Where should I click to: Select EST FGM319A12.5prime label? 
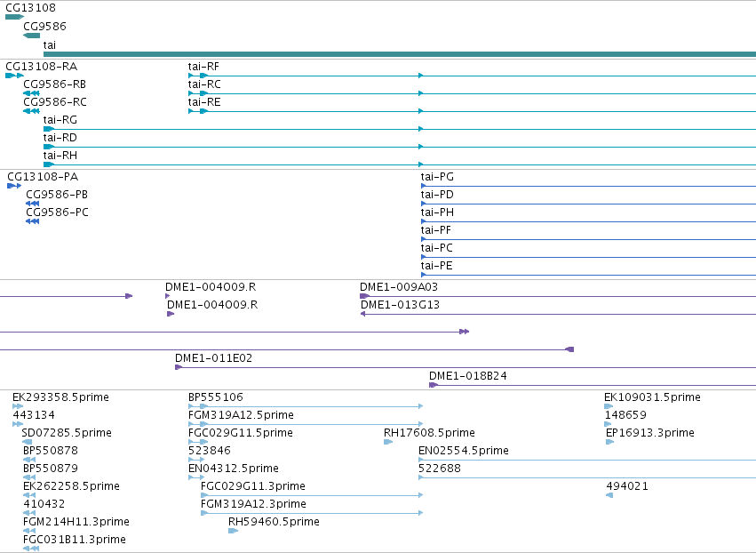(x=241, y=415)
